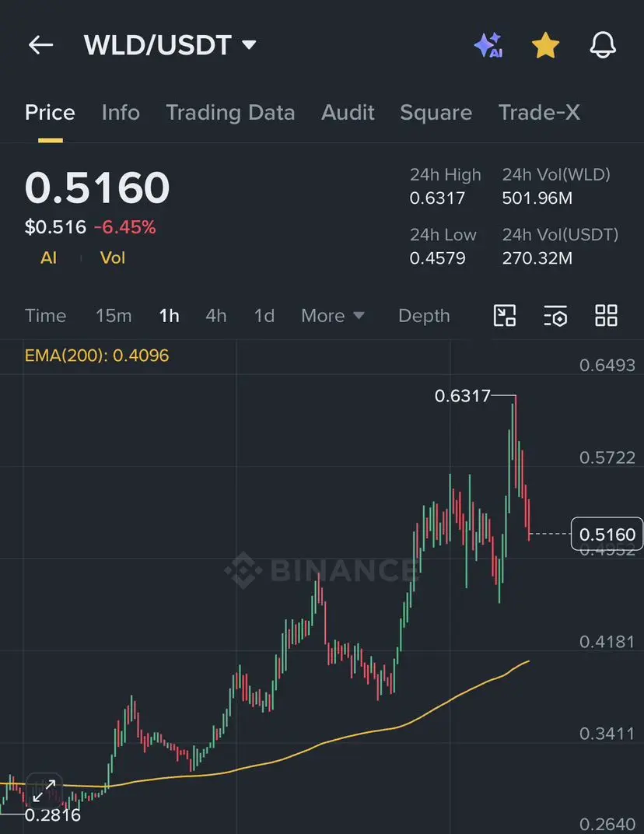644x834 pixels.
Task: Switch to the Depth chart view
Action: click(425, 316)
